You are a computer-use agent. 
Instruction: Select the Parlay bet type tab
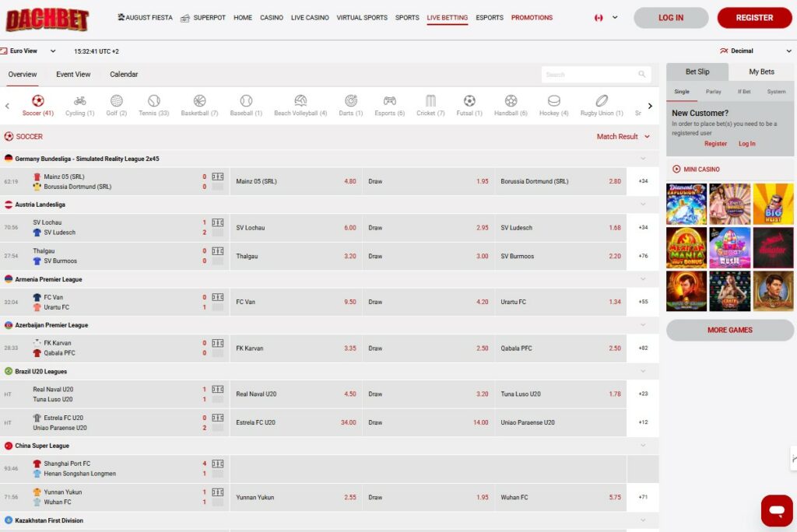[713, 92]
